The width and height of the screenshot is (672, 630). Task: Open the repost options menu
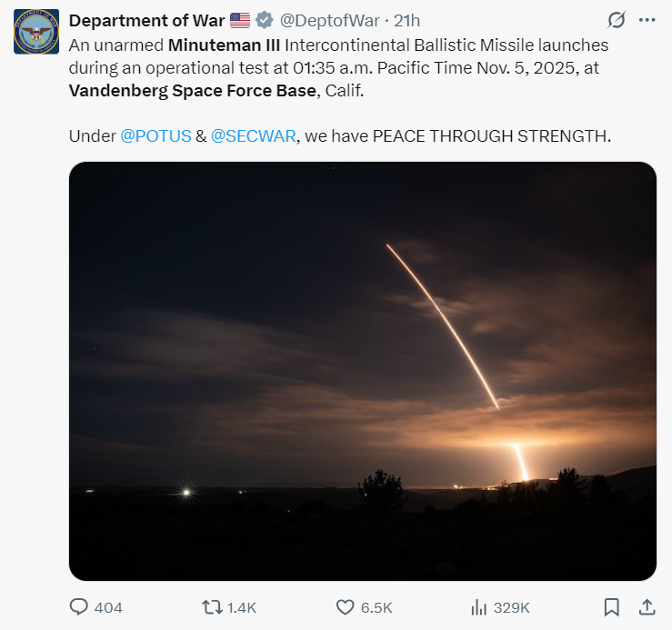tap(214, 606)
